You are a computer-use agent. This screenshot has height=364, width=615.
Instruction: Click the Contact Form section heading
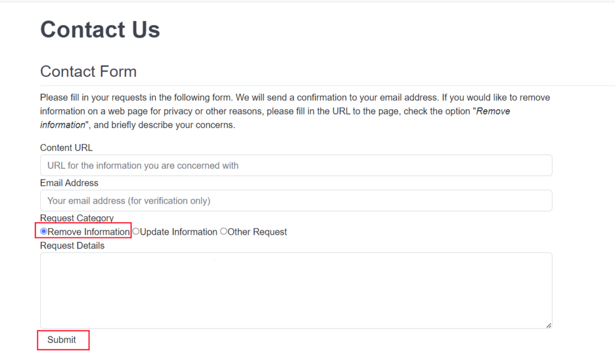[x=88, y=71]
